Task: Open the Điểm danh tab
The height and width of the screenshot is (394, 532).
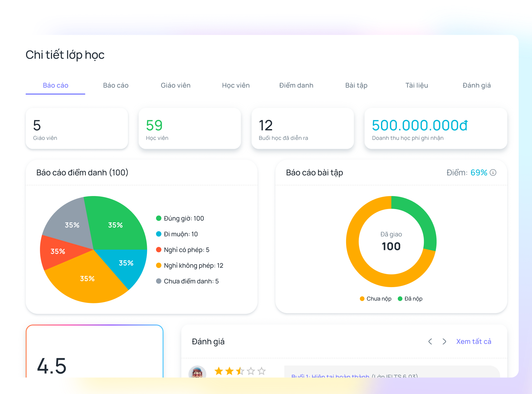Action: click(x=296, y=85)
